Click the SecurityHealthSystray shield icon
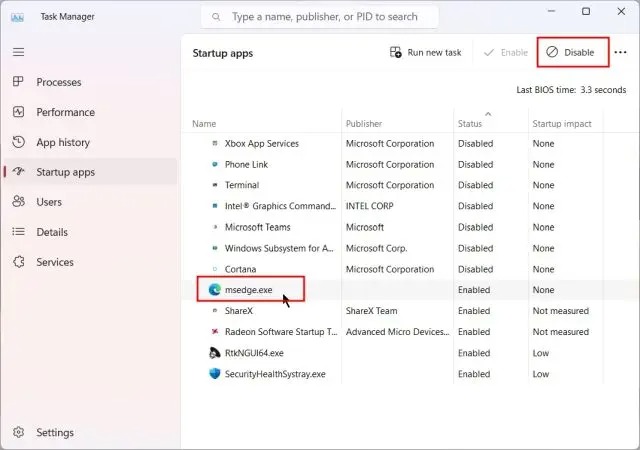Screen dimensions: 640x450 pyautogui.click(x=215, y=374)
